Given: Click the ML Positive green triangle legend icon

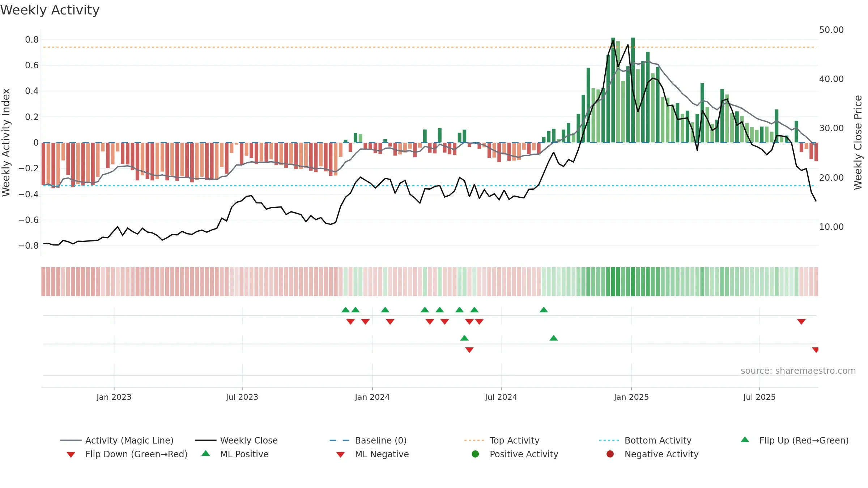Looking at the screenshot, I should (206, 453).
